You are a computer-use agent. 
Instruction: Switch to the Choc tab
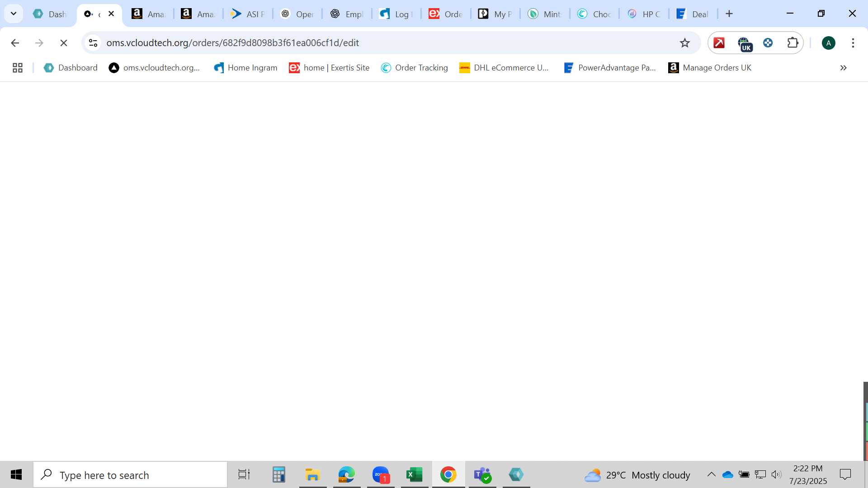(x=594, y=14)
